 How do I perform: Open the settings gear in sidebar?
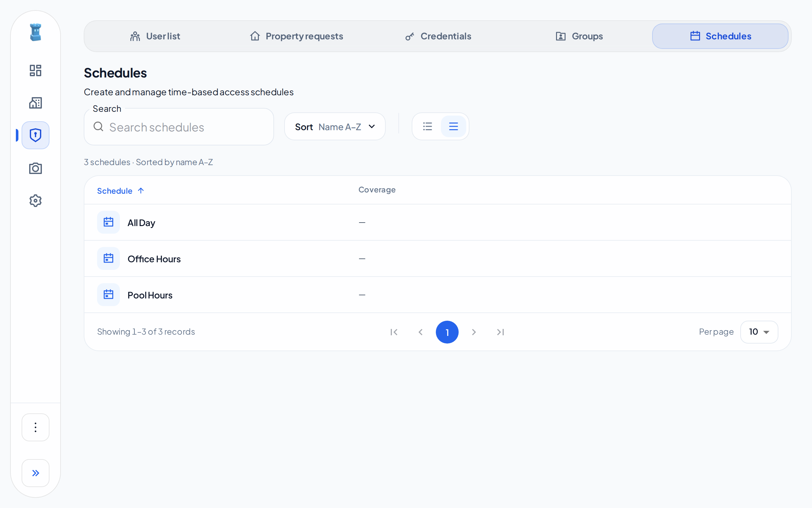(36, 201)
